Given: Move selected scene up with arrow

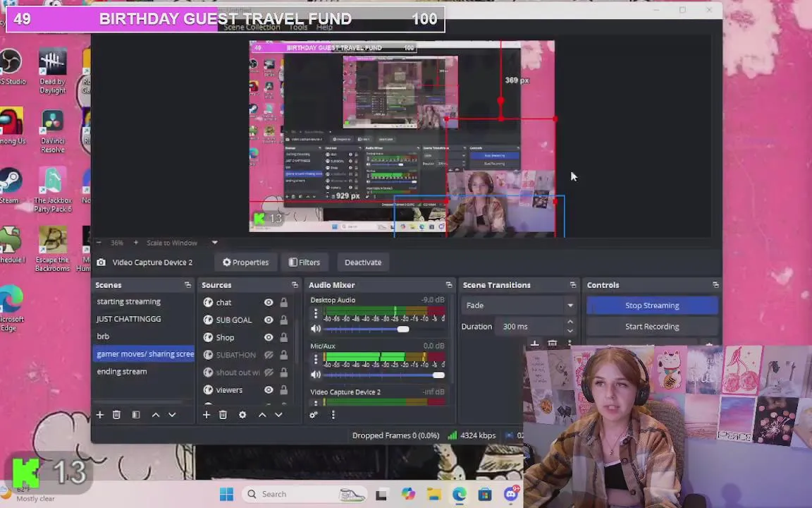Looking at the screenshot, I should pos(155,415).
